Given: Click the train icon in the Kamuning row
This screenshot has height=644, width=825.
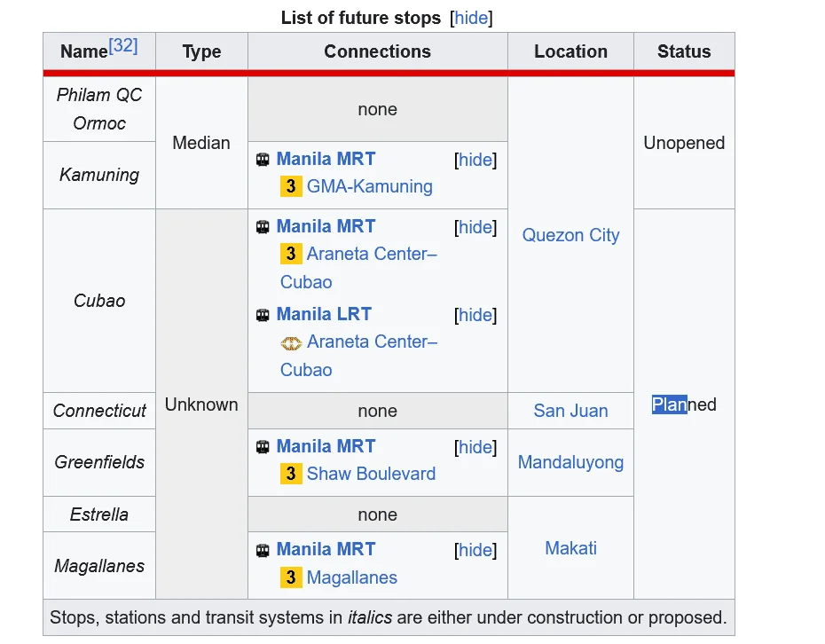Looking at the screenshot, I should [x=263, y=159].
